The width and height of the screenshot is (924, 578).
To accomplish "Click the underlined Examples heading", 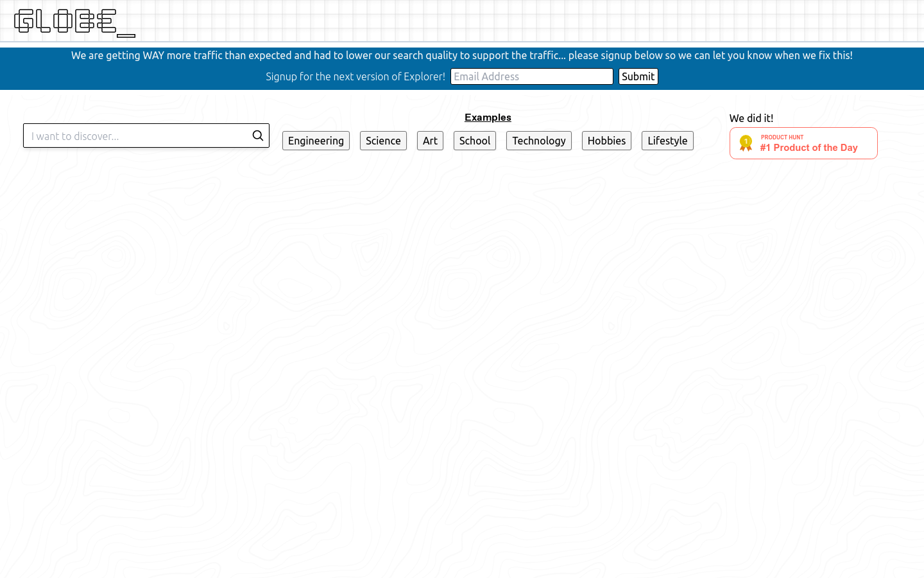I will click(x=488, y=118).
